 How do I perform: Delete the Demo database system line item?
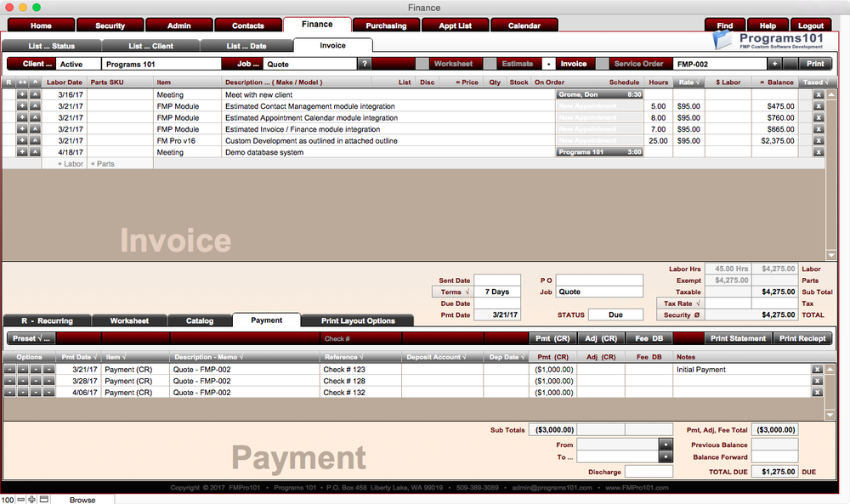pos(819,152)
